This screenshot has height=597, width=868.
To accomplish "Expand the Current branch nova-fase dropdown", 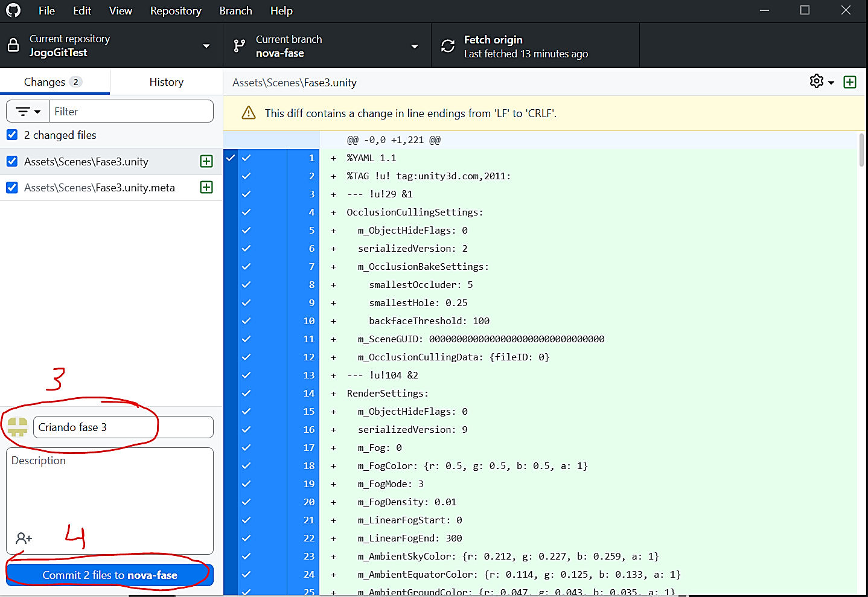I will (x=327, y=46).
